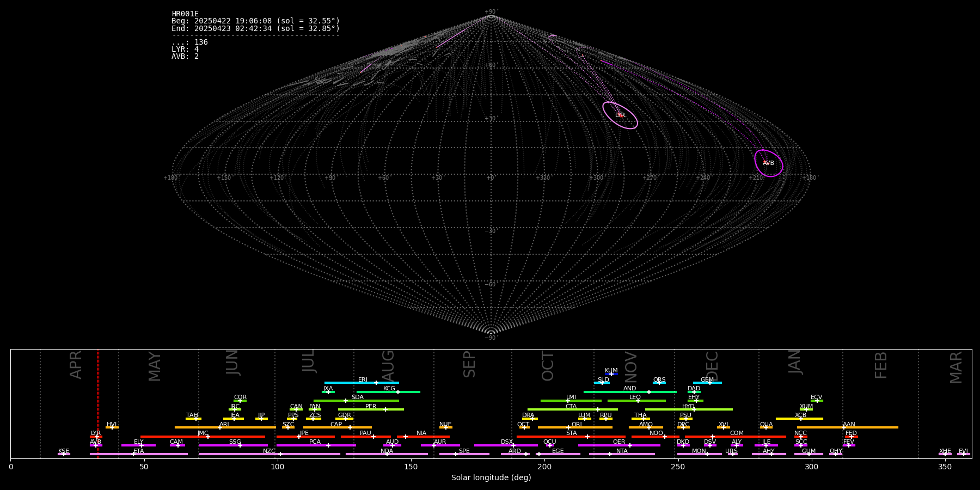Select the JXA shower bar
Image resolution: width=980 pixels, height=490 pixels.
(328, 392)
